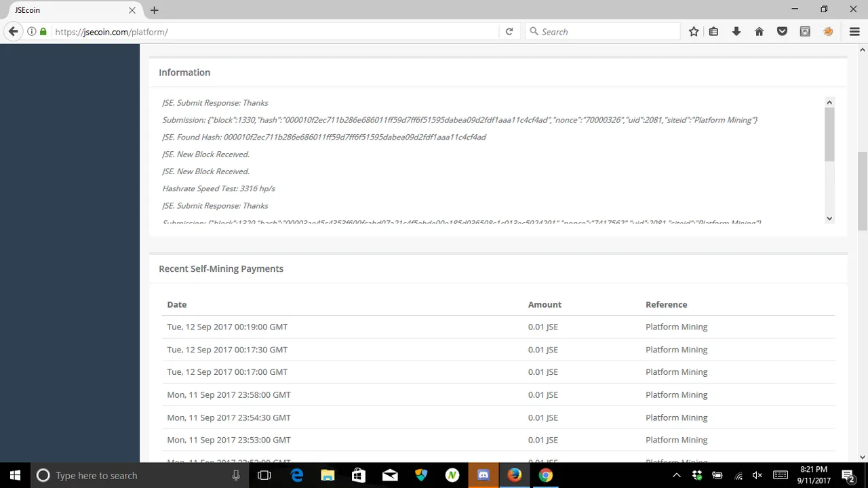Open the bookmarks library icon
868x488 pixels.
tap(713, 32)
